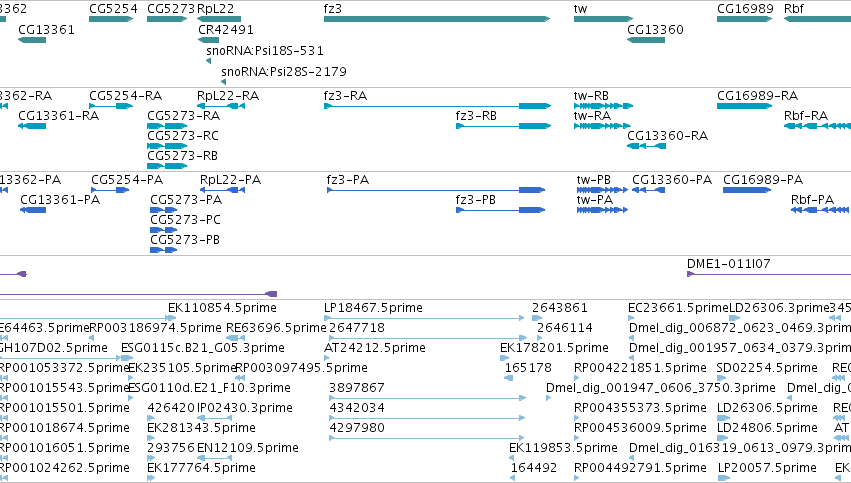The height and width of the screenshot is (483, 851).
Task: Select the fz3 gene bar
Action: coord(437,19)
